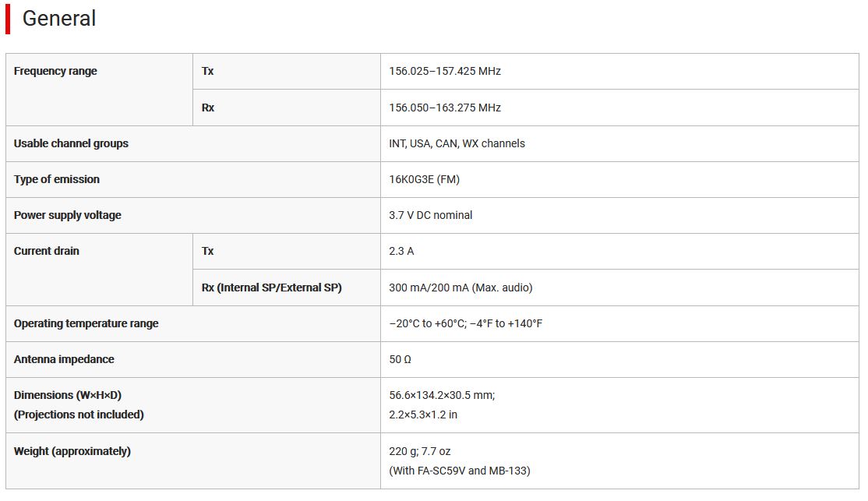
Task: Click the General section heading
Action: pyautogui.click(x=59, y=19)
